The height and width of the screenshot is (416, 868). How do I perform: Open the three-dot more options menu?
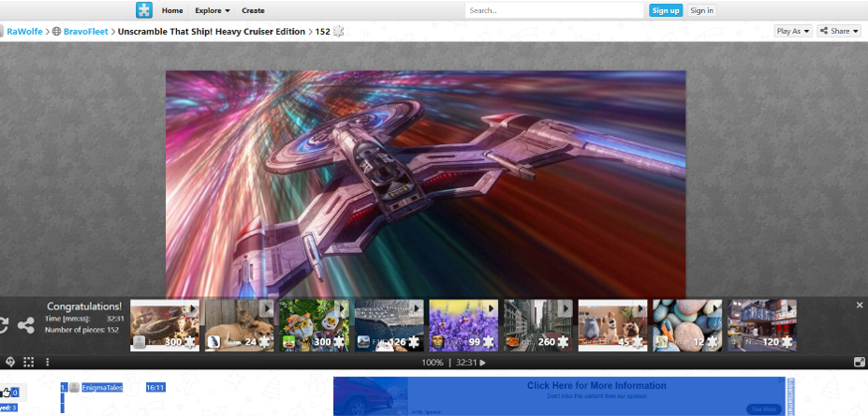click(48, 362)
